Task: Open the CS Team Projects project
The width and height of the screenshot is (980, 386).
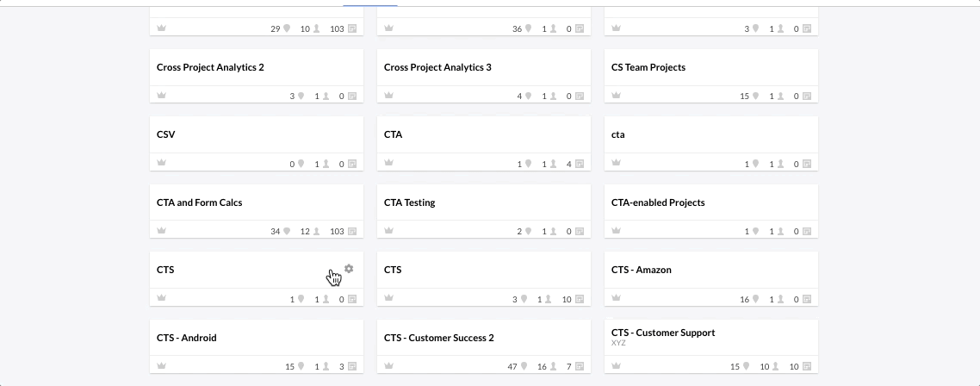Action: [x=648, y=67]
